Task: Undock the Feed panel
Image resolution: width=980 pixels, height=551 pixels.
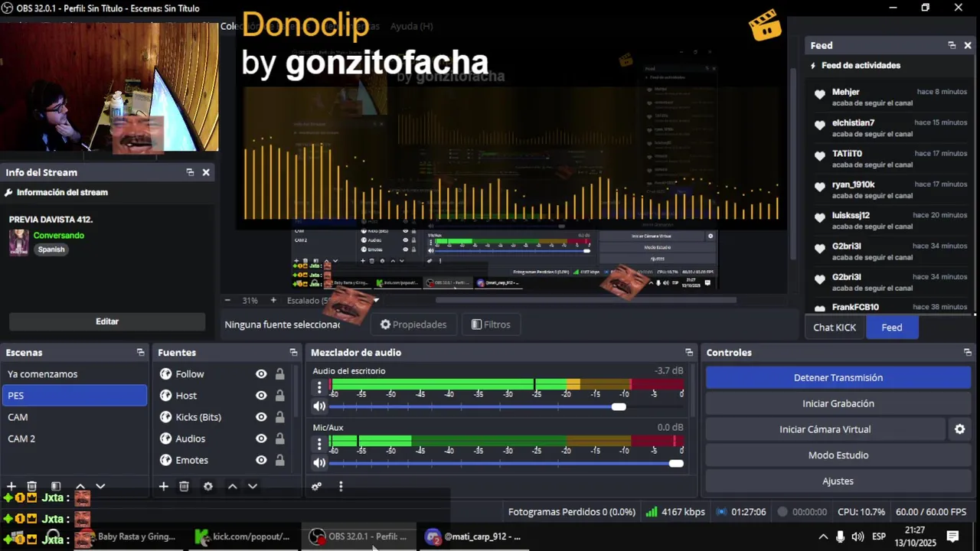Action: [952, 45]
